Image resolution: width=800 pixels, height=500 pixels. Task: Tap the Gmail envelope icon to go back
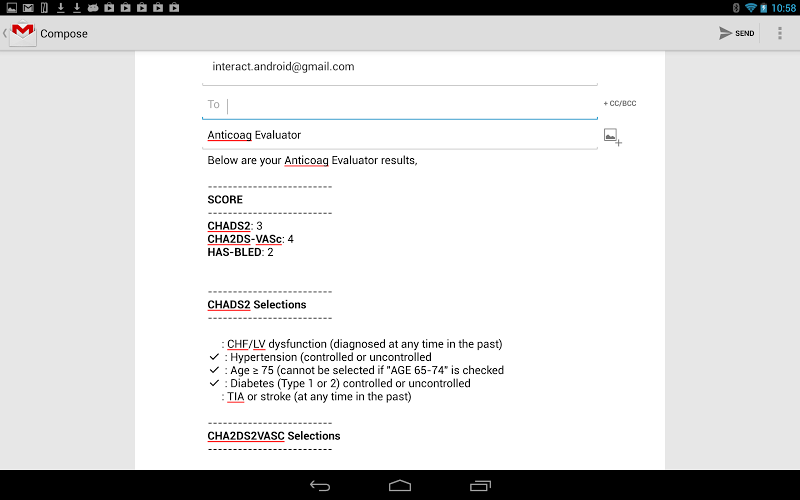coord(23,33)
